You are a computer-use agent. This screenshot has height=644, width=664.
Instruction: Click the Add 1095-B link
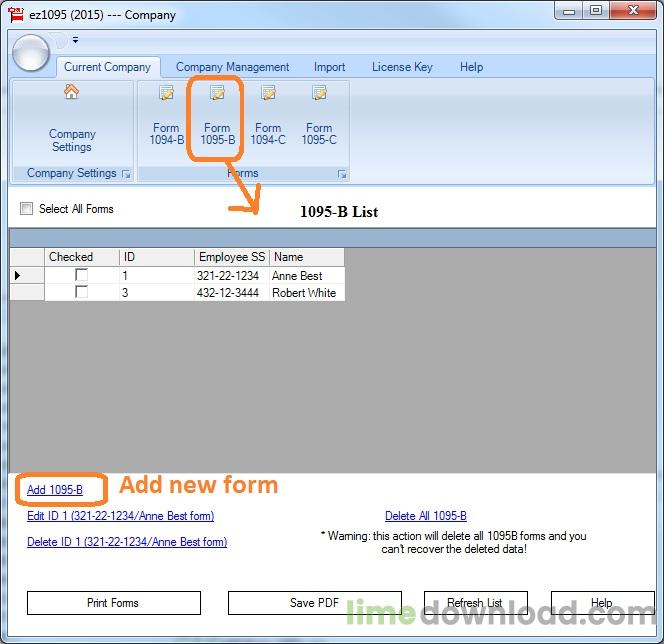pos(55,490)
